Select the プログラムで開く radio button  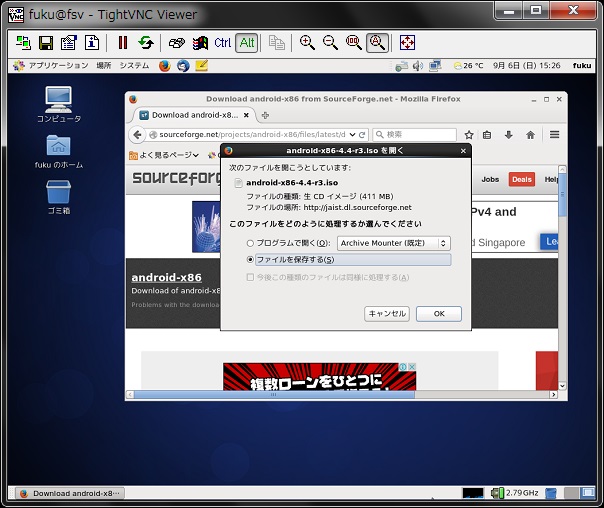[x=250, y=243]
